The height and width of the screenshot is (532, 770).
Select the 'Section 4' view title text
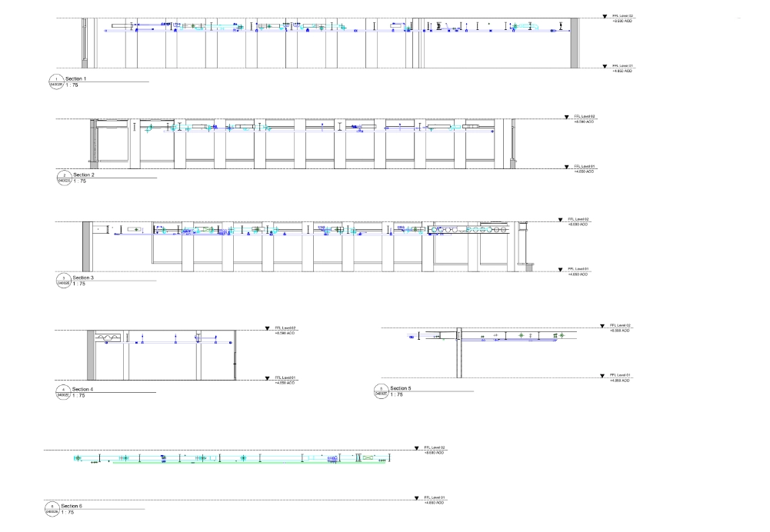[82, 389]
